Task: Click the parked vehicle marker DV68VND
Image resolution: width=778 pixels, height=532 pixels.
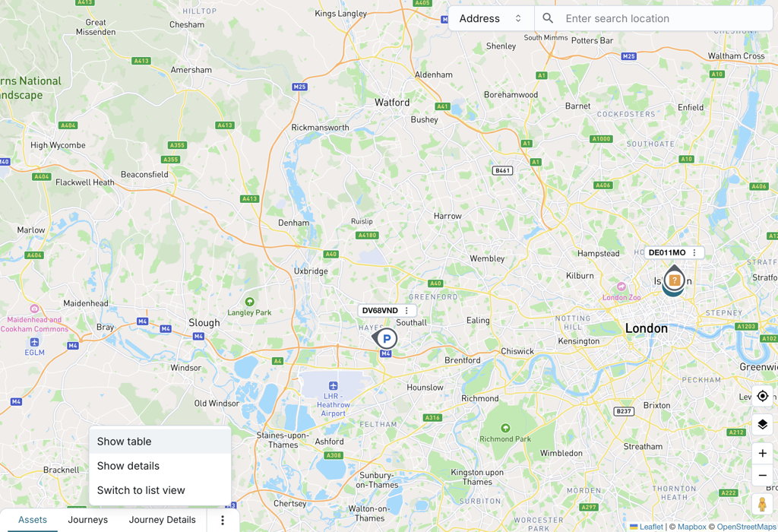Action: (385, 339)
